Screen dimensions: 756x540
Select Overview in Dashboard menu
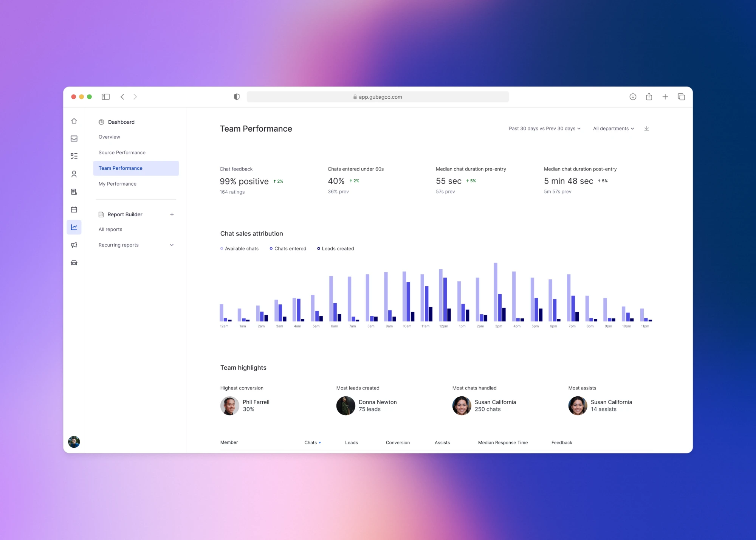pyautogui.click(x=109, y=137)
